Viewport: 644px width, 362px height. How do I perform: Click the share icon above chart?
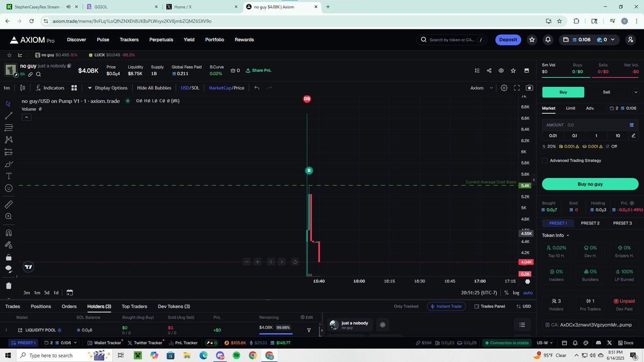(x=489, y=70)
